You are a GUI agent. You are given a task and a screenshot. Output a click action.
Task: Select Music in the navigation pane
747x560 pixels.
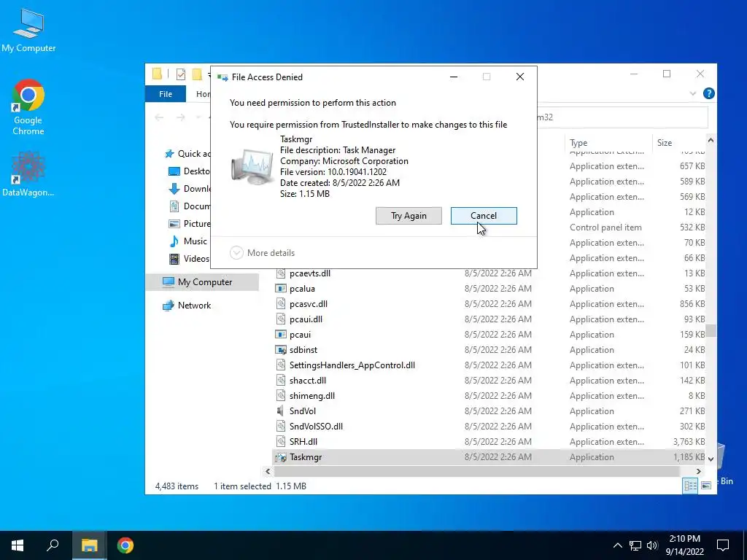(188, 241)
